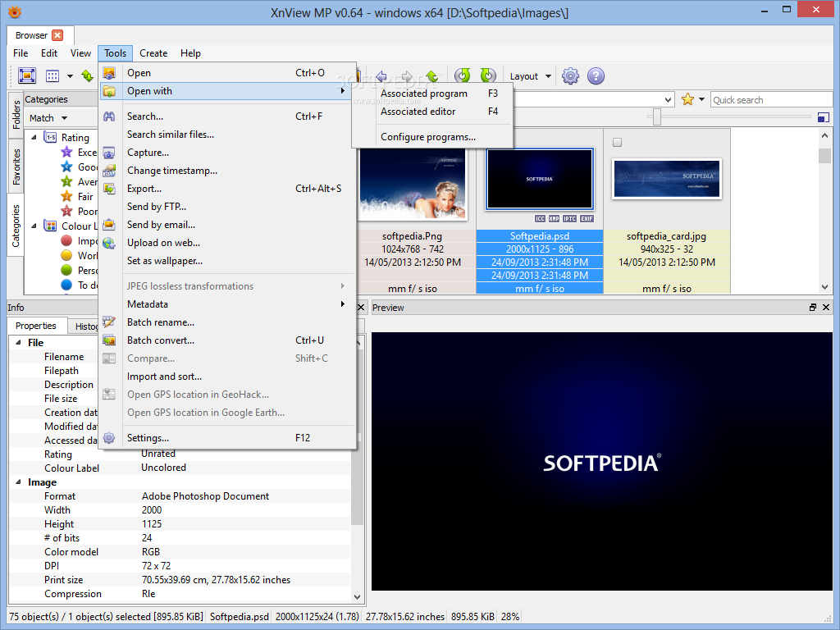The width and height of the screenshot is (840, 630).
Task: Click the blue question mark help icon
Action: tap(596, 76)
